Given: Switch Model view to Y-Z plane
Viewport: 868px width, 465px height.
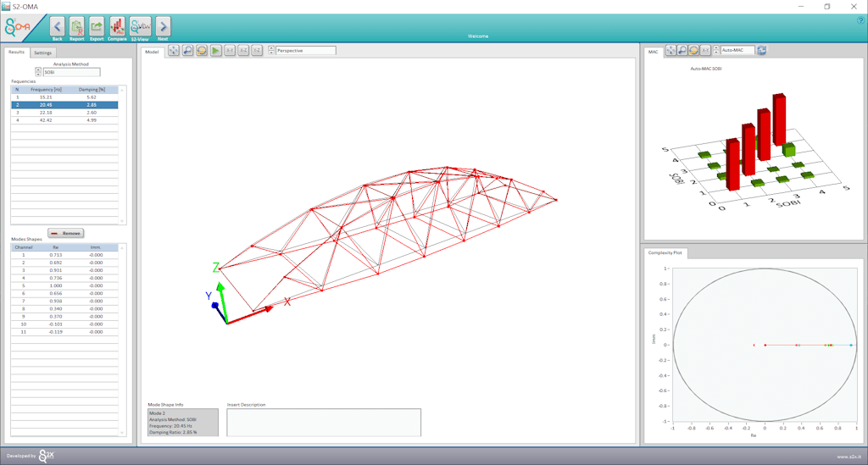Looking at the screenshot, I should click(257, 50).
